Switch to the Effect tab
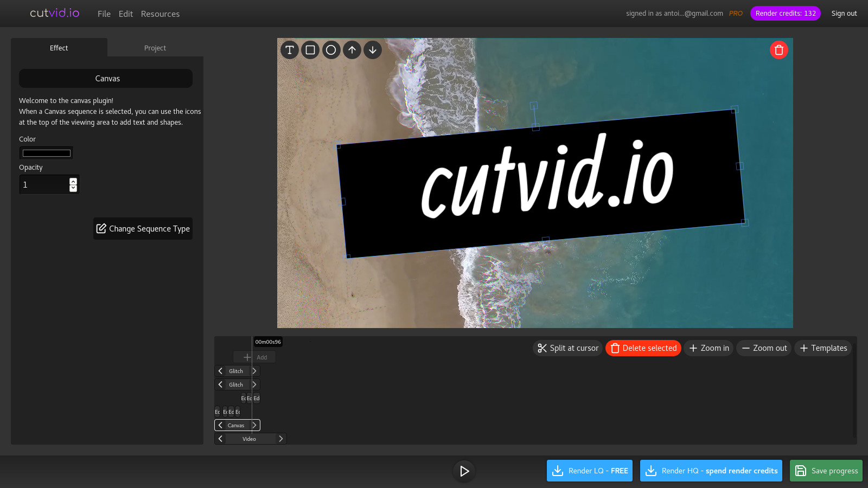868x488 pixels. tap(59, 48)
